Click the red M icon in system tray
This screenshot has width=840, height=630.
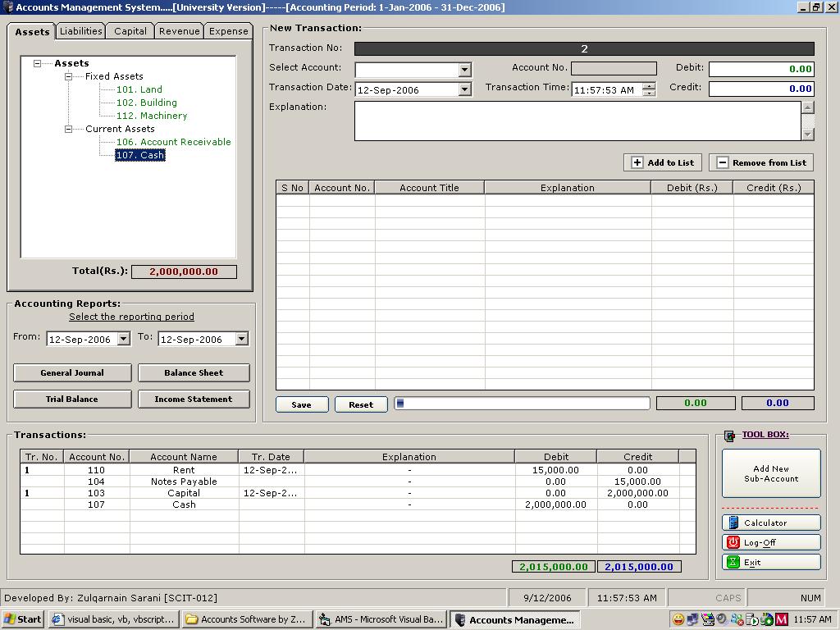tap(782, 619)
